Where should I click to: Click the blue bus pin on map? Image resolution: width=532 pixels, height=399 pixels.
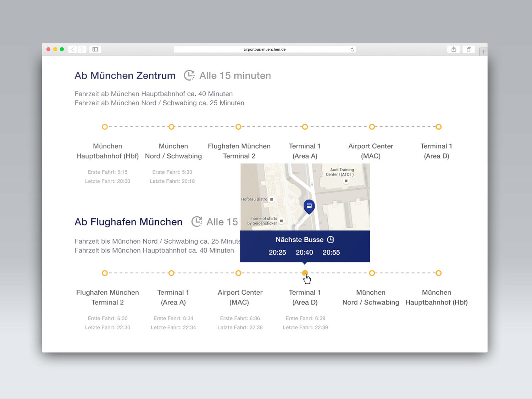click(x=309, y=206)
